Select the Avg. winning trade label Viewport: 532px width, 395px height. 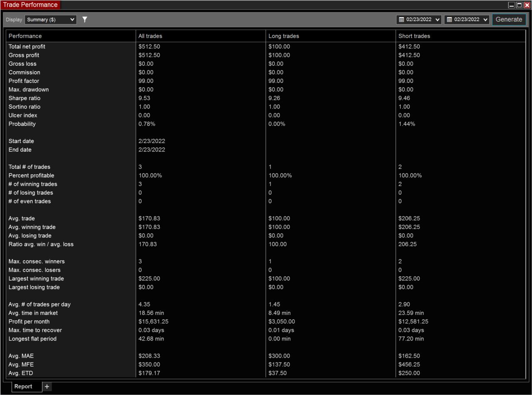pyautogui.click(x=32, y=227)
